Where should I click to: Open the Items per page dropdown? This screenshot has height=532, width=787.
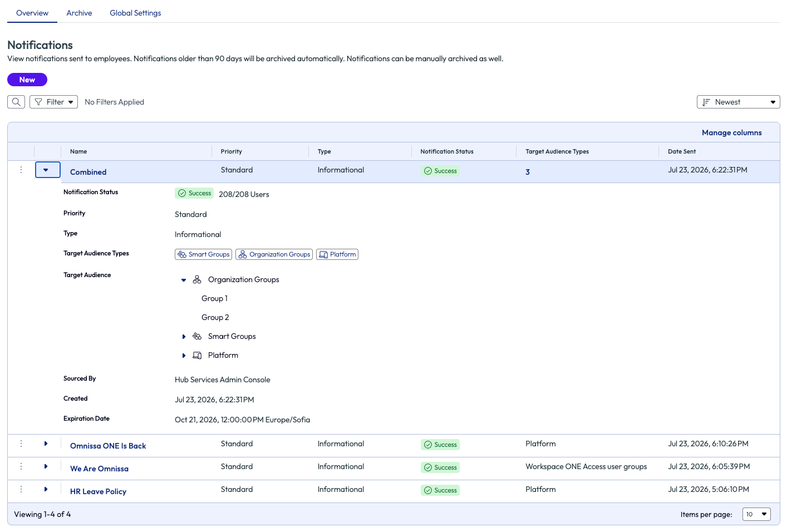click(756, 514)
